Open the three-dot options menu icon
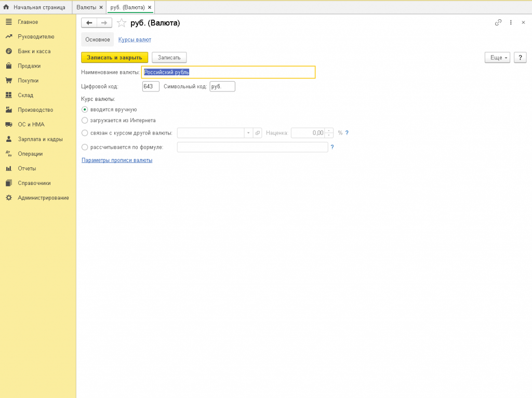 point(511,23)
